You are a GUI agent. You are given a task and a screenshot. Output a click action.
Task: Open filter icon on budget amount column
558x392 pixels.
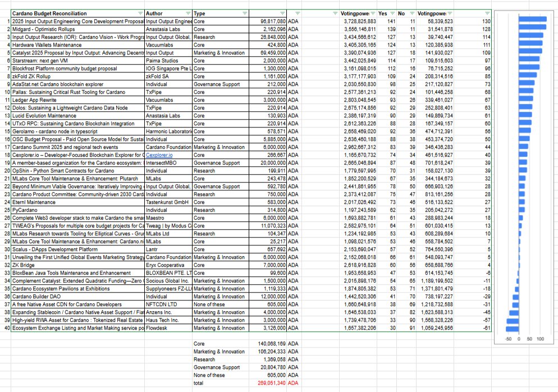(x=282, y=13)
